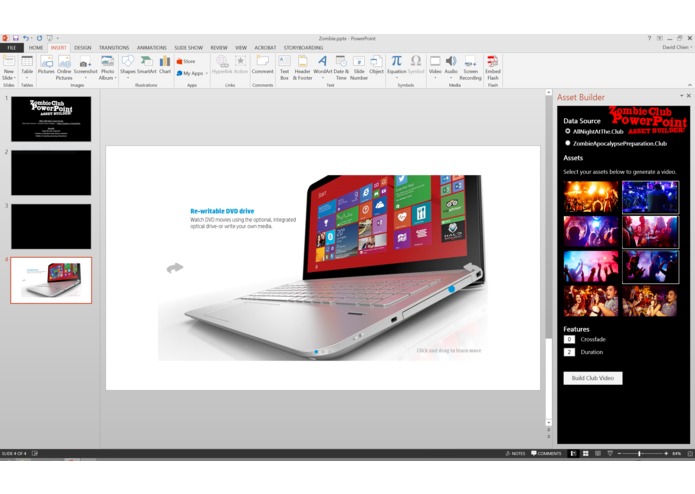This screenshot has width=695, height=494.
Task: Select the blue DJ club asset in top row
Action: [x=650, y=197]
